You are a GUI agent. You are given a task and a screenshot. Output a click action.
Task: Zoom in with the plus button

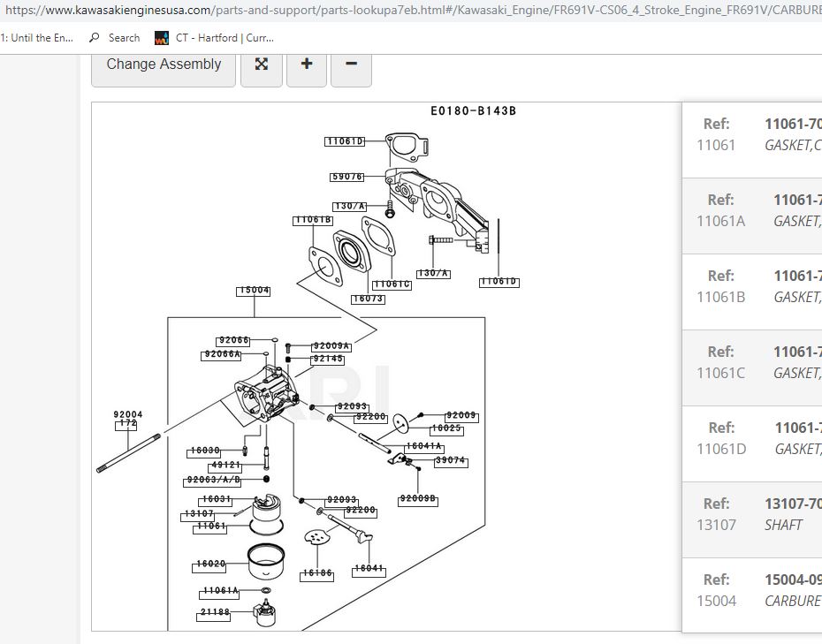click(307, 66)
